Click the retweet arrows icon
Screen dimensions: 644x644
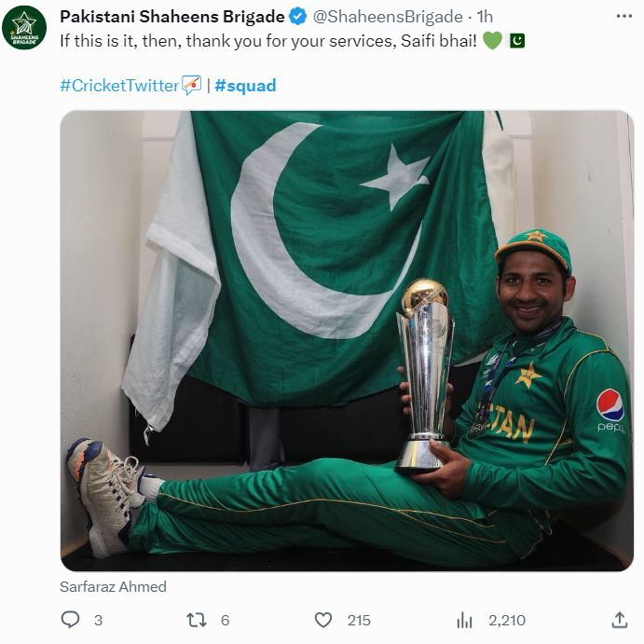(x=197, y=620)
